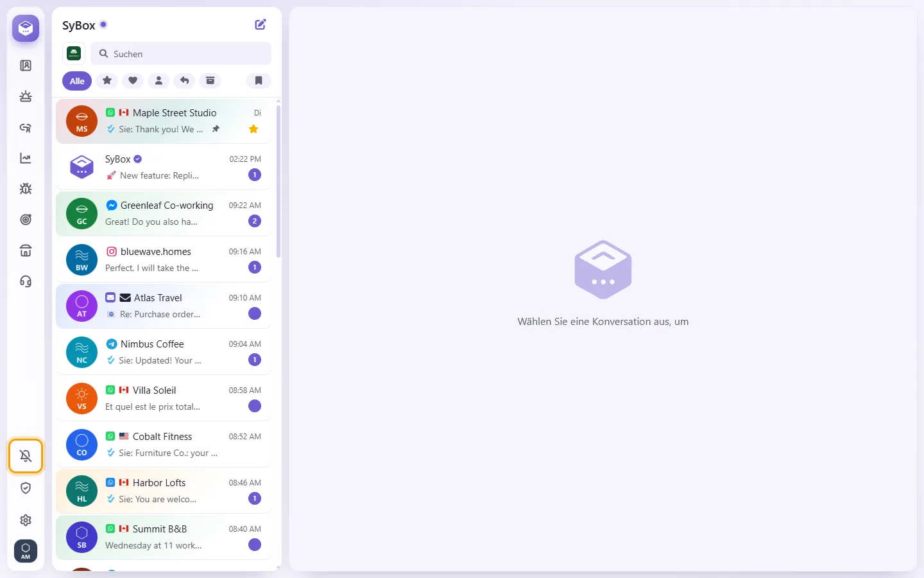Filter conversations by star
The width and height of the screenshot is (924, 578).
tap(107, 80)
